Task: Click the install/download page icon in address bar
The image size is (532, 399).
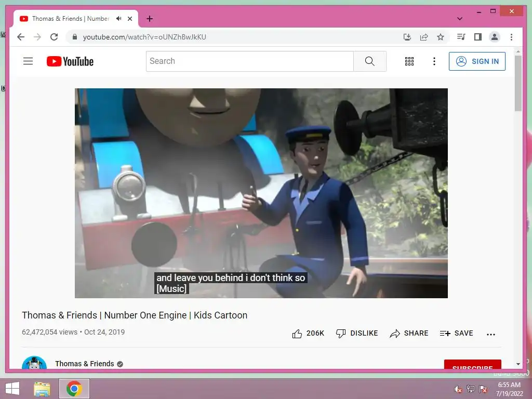Action: (x=407, y=37)
